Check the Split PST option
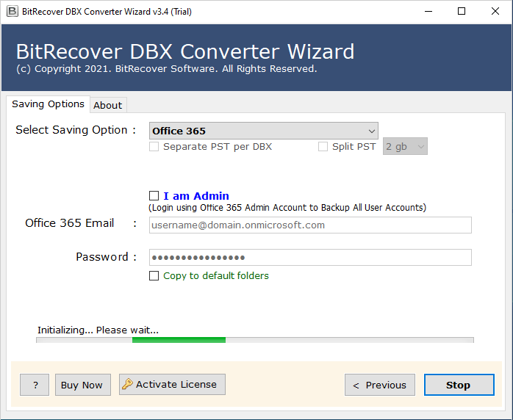 [x=323, y=147]
